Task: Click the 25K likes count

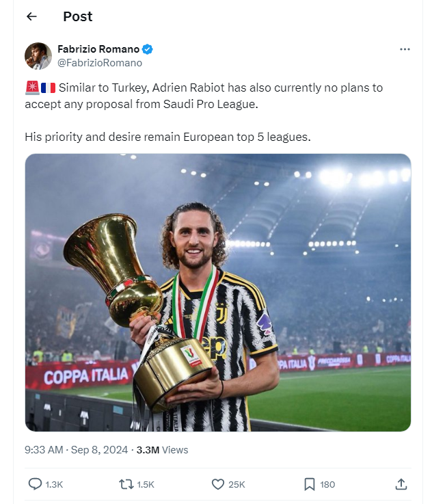Action: click(237, 484)
